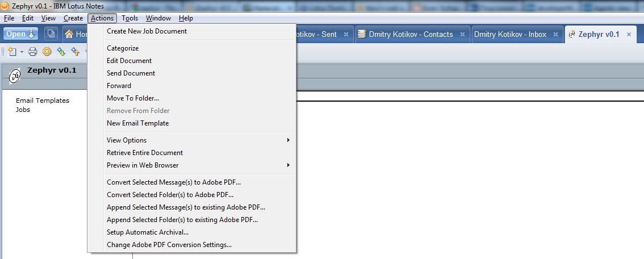This screenshot has width=644, height=259.
Task: Open the dropdown arrow beside New document icon
Action: coord(22,52)
